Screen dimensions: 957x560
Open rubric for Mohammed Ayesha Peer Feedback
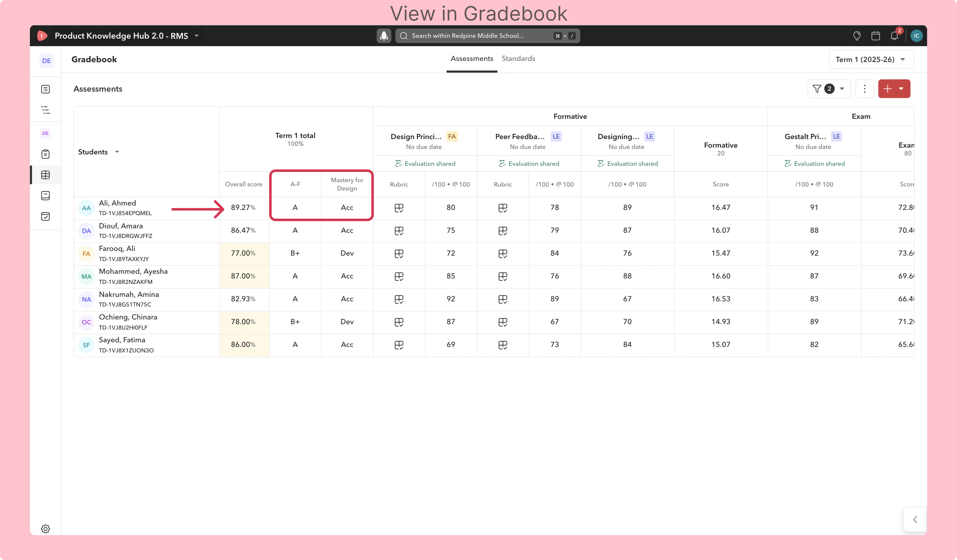point(503,276)
